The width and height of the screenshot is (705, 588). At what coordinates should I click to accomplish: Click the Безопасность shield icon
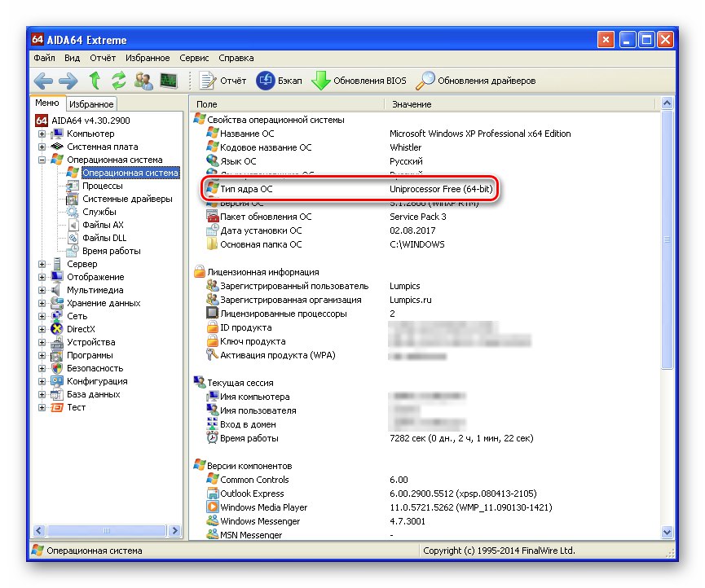57,368
